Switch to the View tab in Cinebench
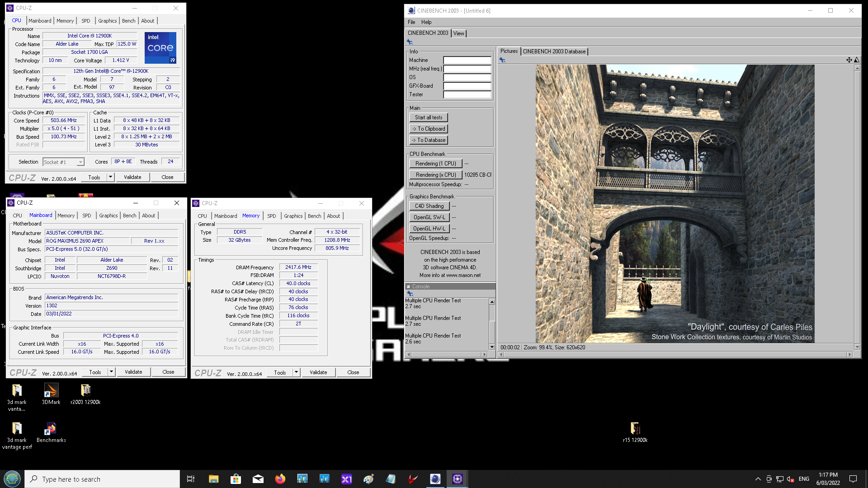 tap(458, 33)
